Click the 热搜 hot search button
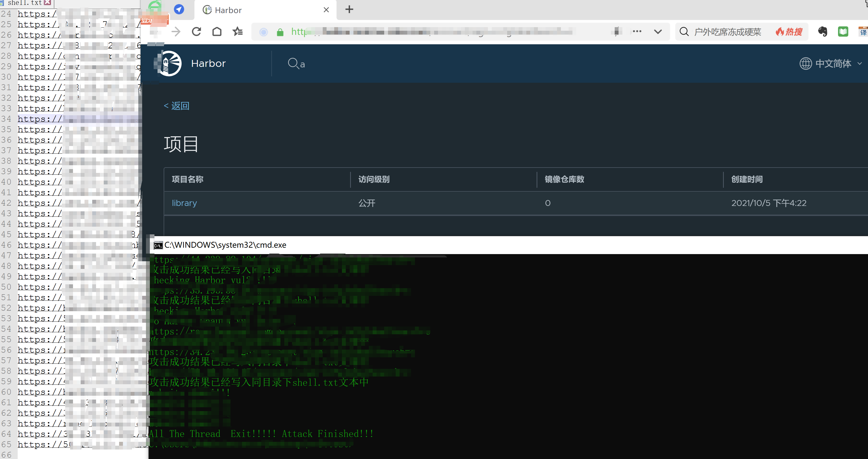 [789, 32]
